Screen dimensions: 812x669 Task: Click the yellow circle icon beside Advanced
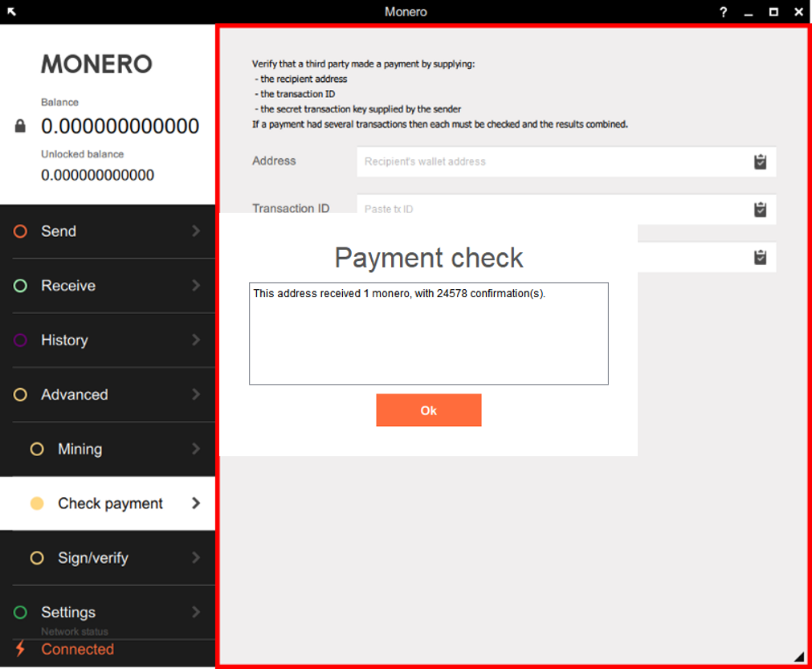[20, 394]
